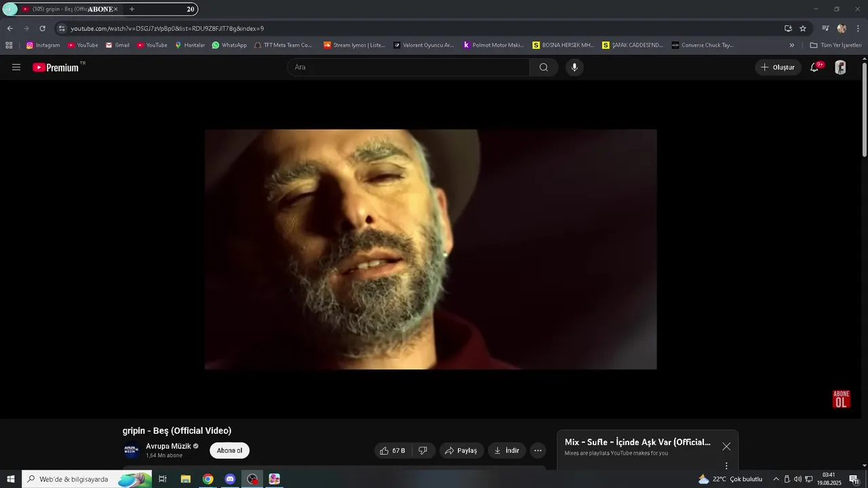Click the video player frame

(x=431, y=249)
